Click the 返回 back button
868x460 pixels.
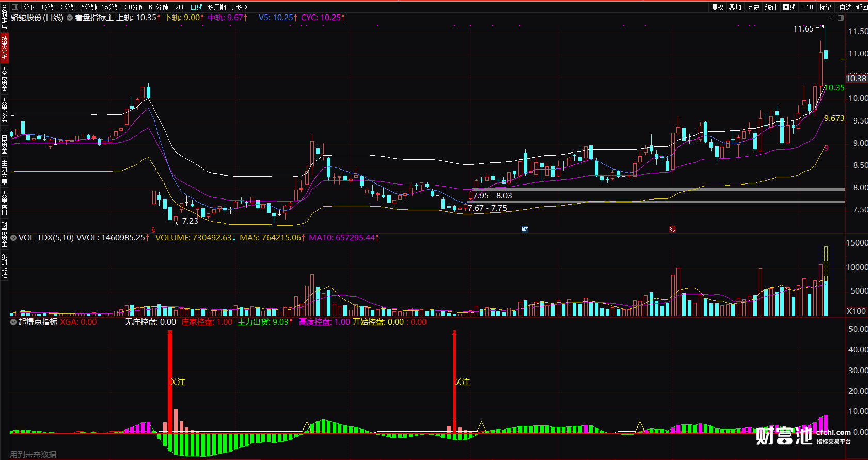862,7
